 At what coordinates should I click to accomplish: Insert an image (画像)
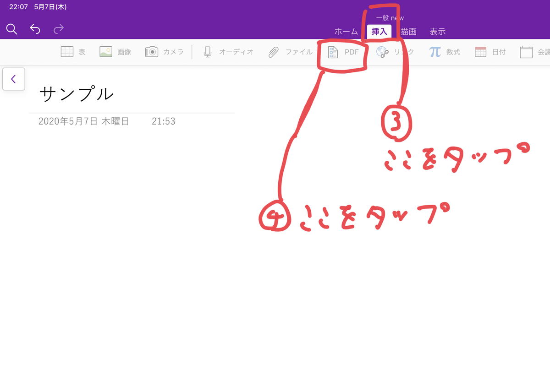(x=115, y=52)
